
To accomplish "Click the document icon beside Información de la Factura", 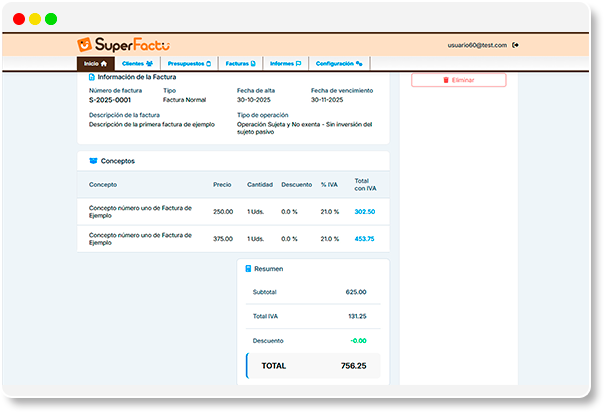I will point(91,76).
